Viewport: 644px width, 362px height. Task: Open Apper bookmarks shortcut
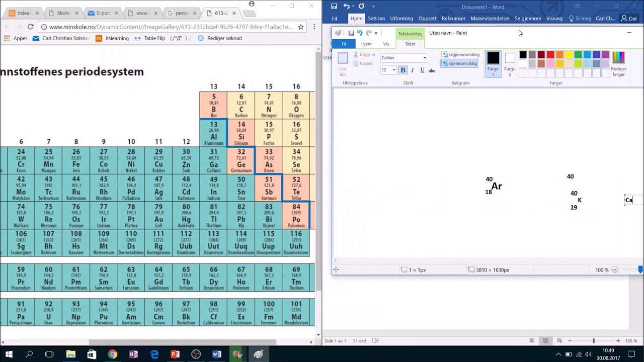16,38
